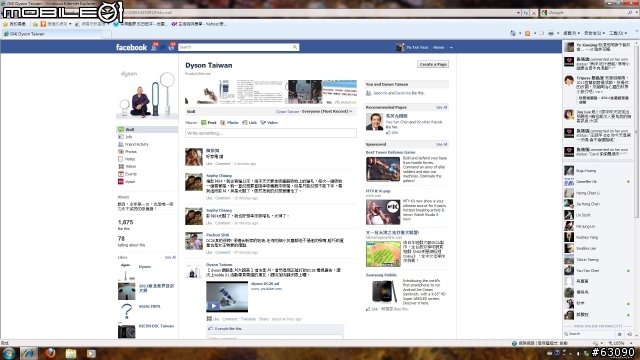This screenshot has width=640, height=360.
Task: Click the IE Favorites star icon
Action: click(x=5, y=24)
